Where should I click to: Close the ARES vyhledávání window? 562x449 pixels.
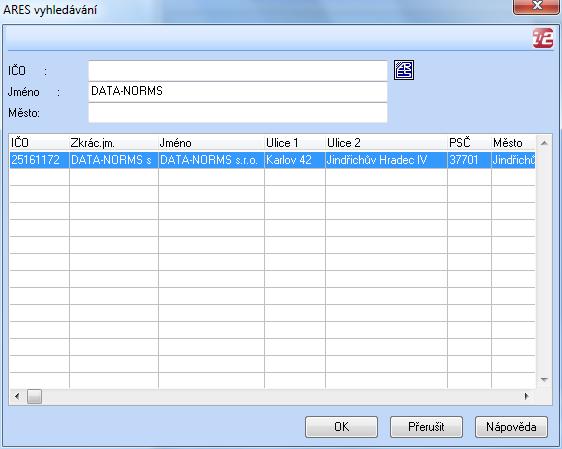coord(537,6)
